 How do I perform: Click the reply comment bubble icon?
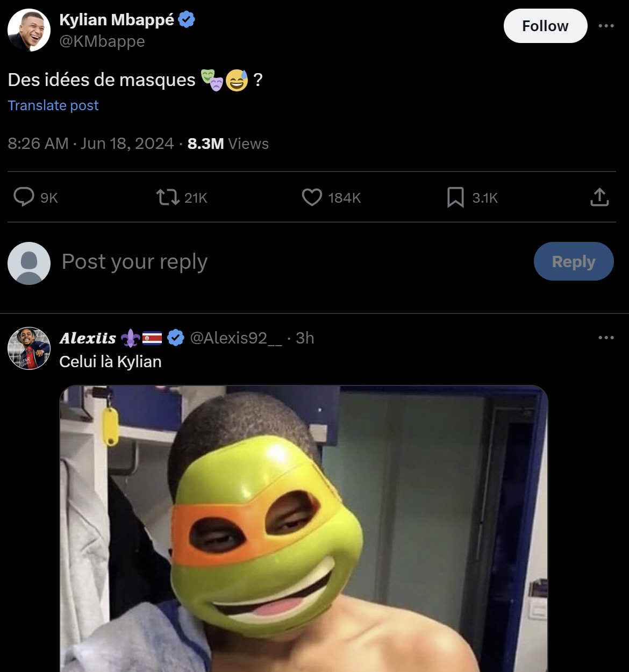point(24,197)
